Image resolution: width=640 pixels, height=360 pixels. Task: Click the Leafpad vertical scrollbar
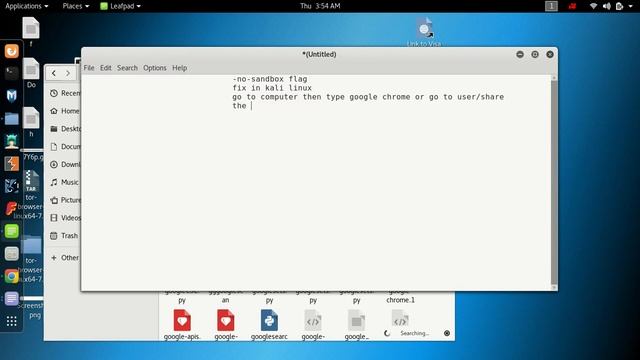tap(554, 182)
